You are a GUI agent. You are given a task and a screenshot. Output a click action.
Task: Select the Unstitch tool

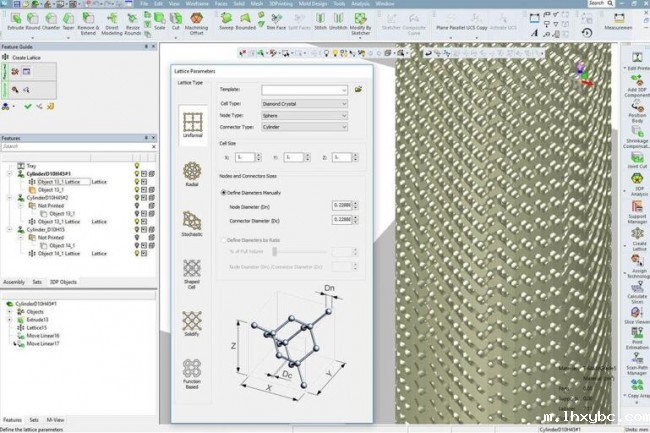tap(338, 22)
